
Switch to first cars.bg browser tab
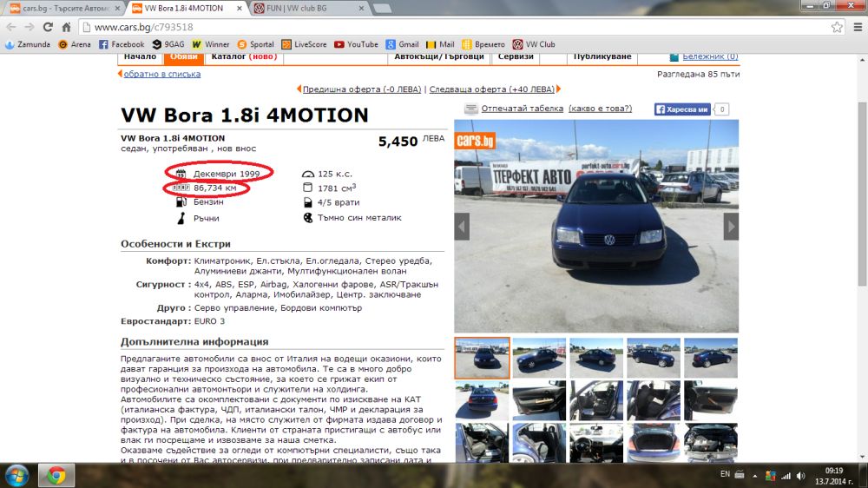pos(61,8)
